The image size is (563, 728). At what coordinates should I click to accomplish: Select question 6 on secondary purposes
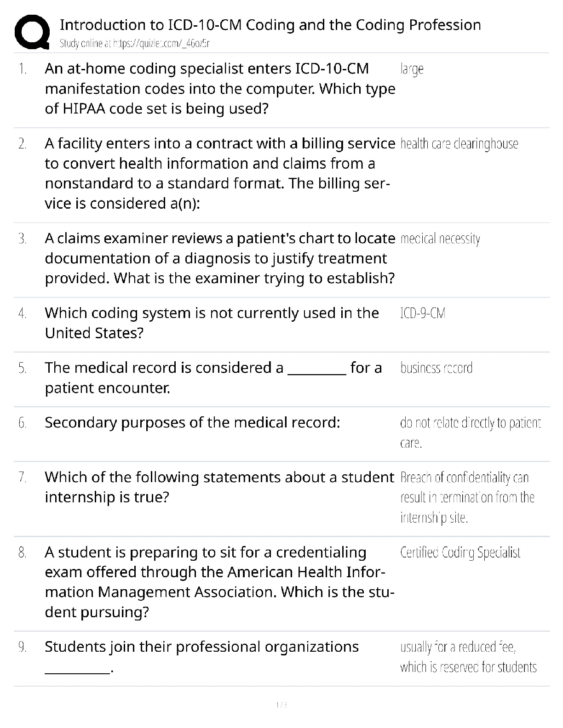tap(192, 422)
